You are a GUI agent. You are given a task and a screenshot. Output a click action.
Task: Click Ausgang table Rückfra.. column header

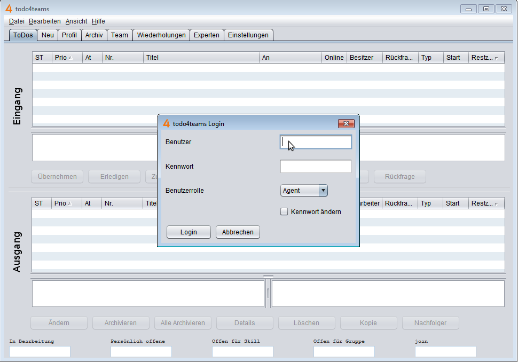tap(400, 203)
